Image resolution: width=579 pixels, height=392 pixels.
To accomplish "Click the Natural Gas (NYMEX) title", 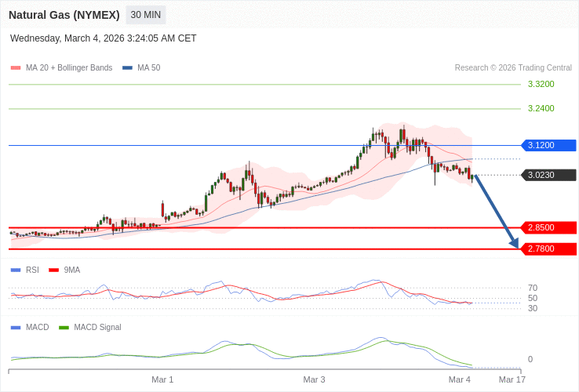I will 64,15.
